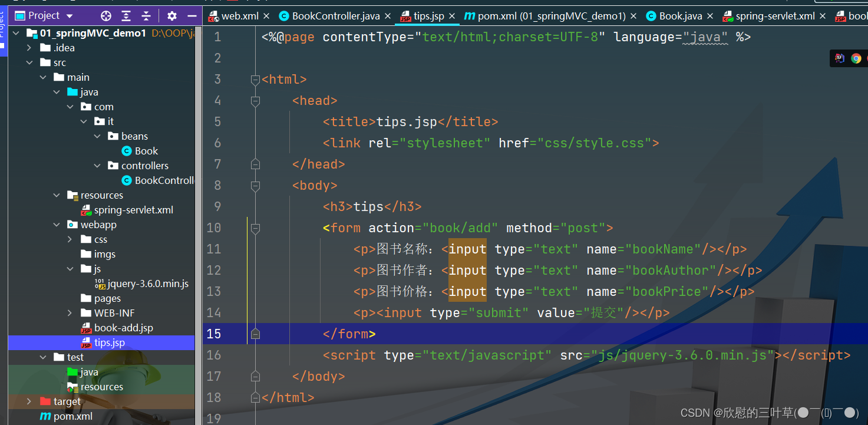Viewport: 868px width, 425px height.
Task: Fold the html tag at line 3
Action: [255, 79]
